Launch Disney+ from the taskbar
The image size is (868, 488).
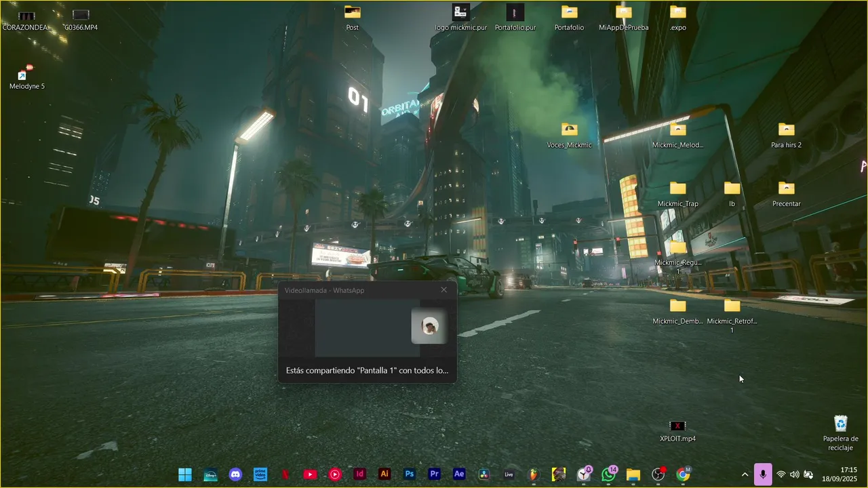[x=210, y=474]
